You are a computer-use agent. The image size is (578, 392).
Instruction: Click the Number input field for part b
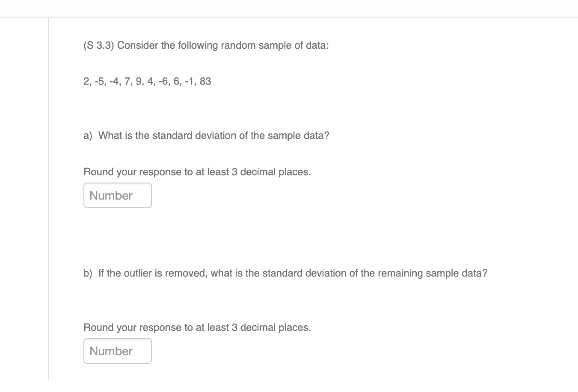[117, 351]
